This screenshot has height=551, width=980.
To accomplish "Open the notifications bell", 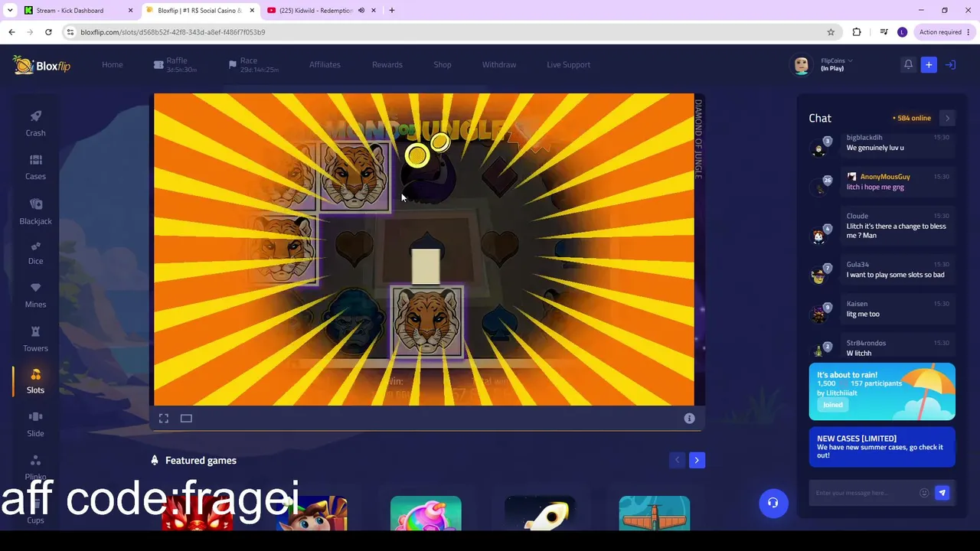I will (908, 65).
